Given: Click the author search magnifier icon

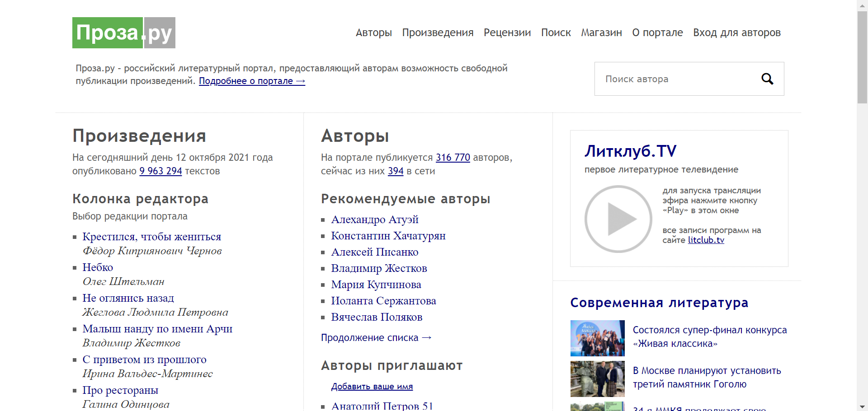Looking at the screenshot, I should [767, 79].
